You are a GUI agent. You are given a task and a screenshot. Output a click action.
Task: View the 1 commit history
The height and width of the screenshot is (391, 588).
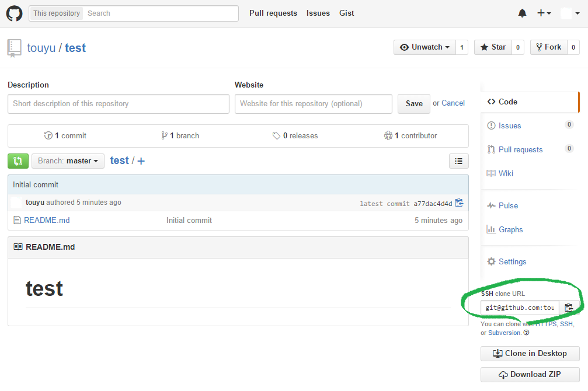tap(65, 136)
